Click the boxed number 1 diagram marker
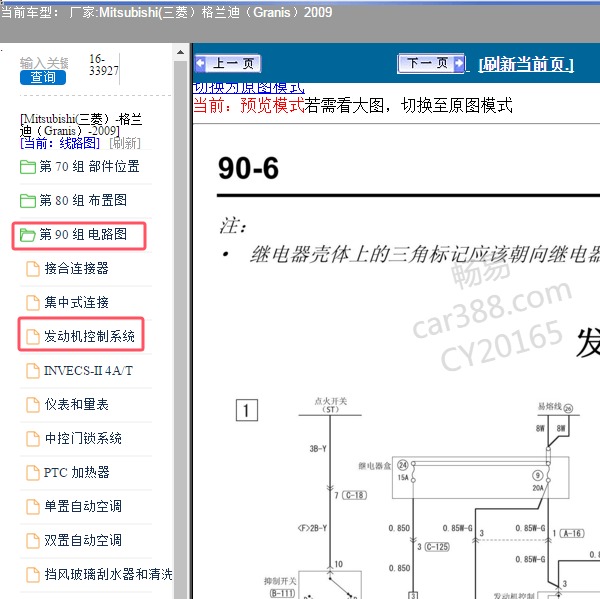Screen dimensions: 600x599 (x=247, y=410)
